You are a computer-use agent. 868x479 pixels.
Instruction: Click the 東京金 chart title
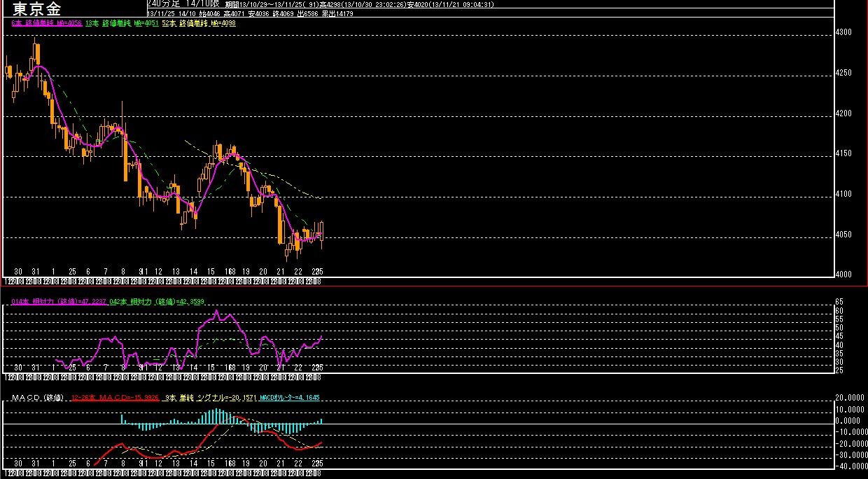click(36, 9)
